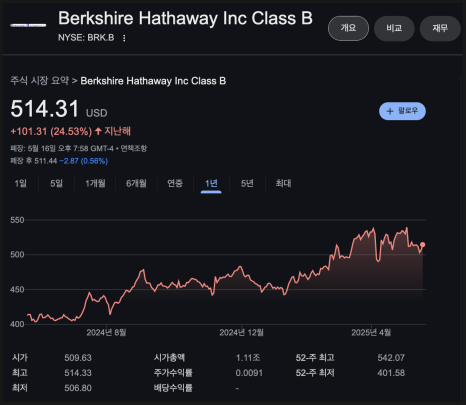Viewport: 466px width, 405px height.
Task: Click the 시가총액 value 1.11조
Action: [x=248, y=358]
